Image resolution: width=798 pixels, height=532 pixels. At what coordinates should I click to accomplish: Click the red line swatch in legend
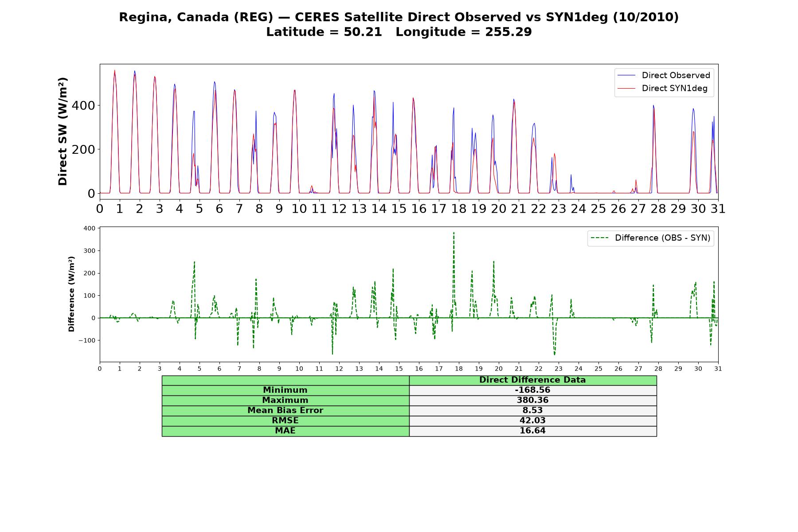(626, 88)
